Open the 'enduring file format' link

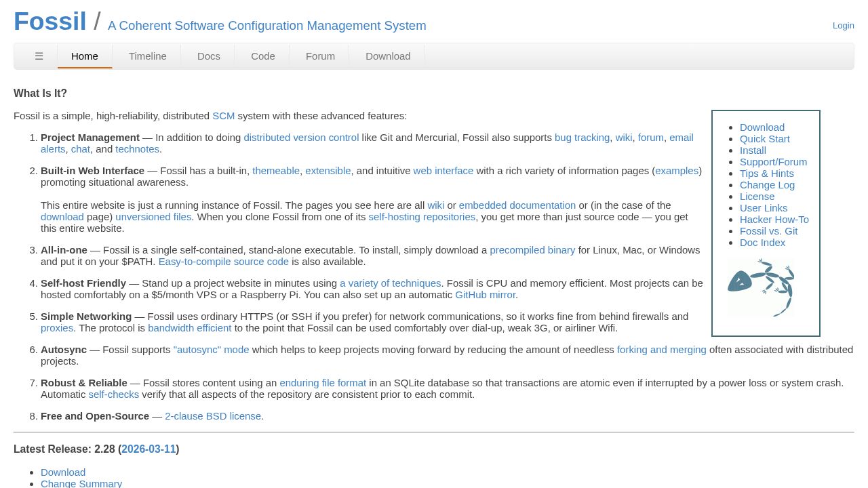[323, 383]
